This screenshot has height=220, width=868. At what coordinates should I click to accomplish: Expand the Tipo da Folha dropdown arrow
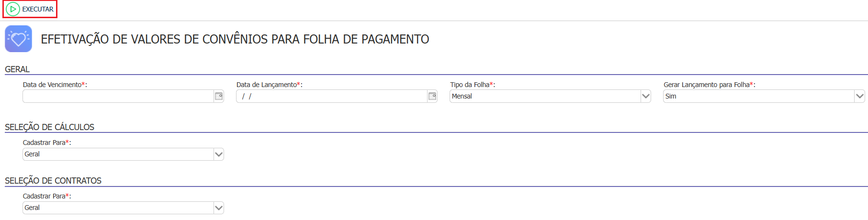(646, 96)
